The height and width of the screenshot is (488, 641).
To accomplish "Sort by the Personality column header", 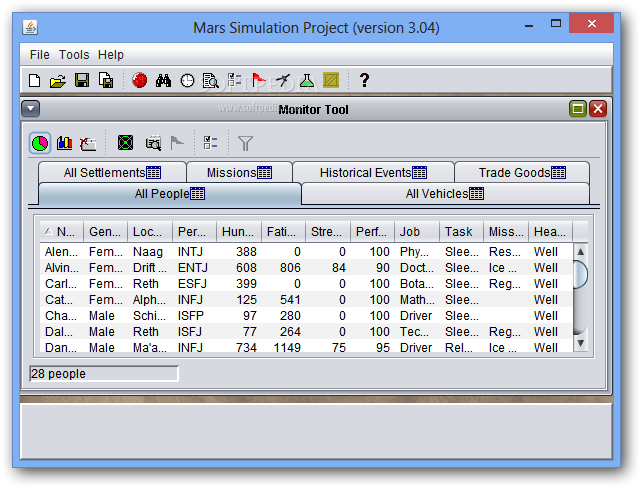I will (x=195, y=232).
